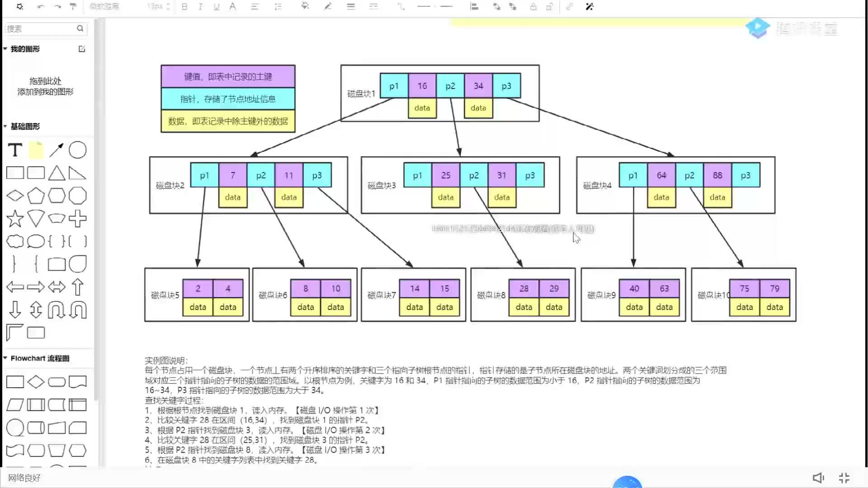Click the edit icon beside 我的图形
Viewport: 868px width, 488px height.
(82, 49)
